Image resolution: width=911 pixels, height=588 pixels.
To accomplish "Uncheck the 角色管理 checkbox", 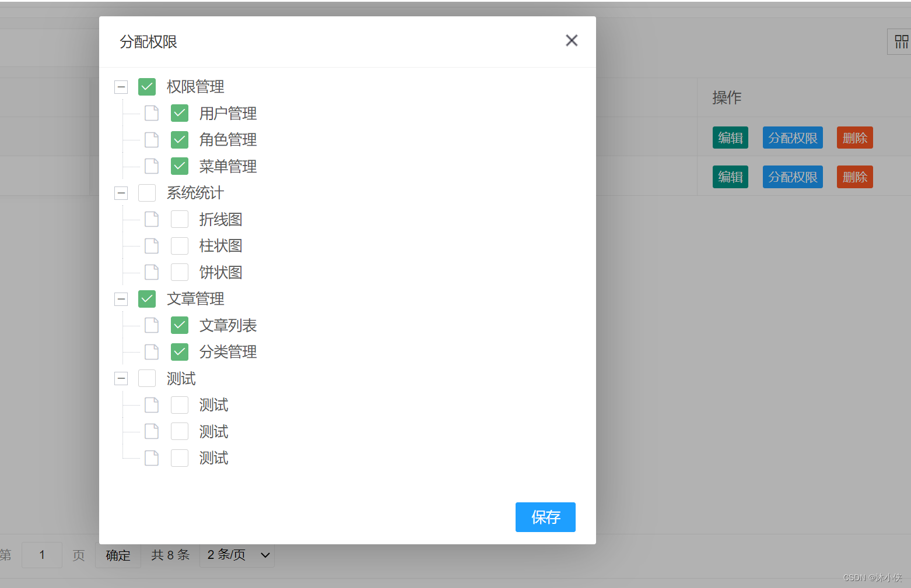I will pos(180,140).
